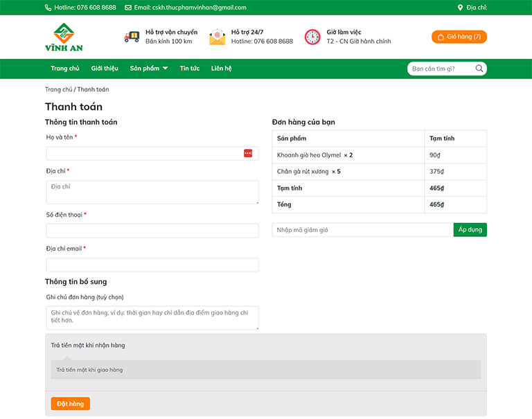Click the 375₫ subtotal cell
The width and height of the screenshot is (532, 419).
(x=455, y=172)
